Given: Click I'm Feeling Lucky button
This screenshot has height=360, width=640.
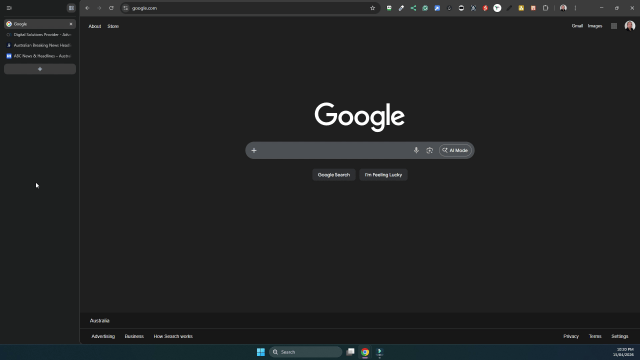Looking at the screenshot, I should click(x=383, y=175).
